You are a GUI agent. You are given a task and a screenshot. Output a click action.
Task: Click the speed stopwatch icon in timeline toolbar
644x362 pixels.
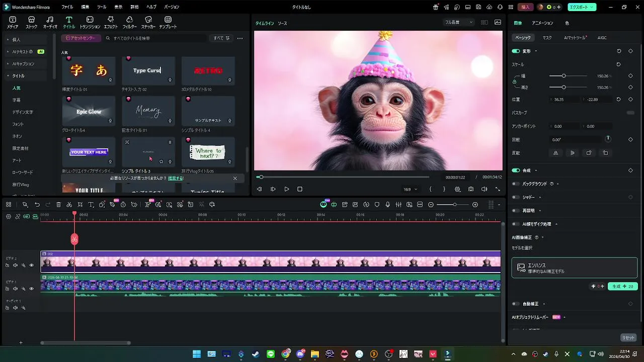pyautogui.click(x=123, y=205)
